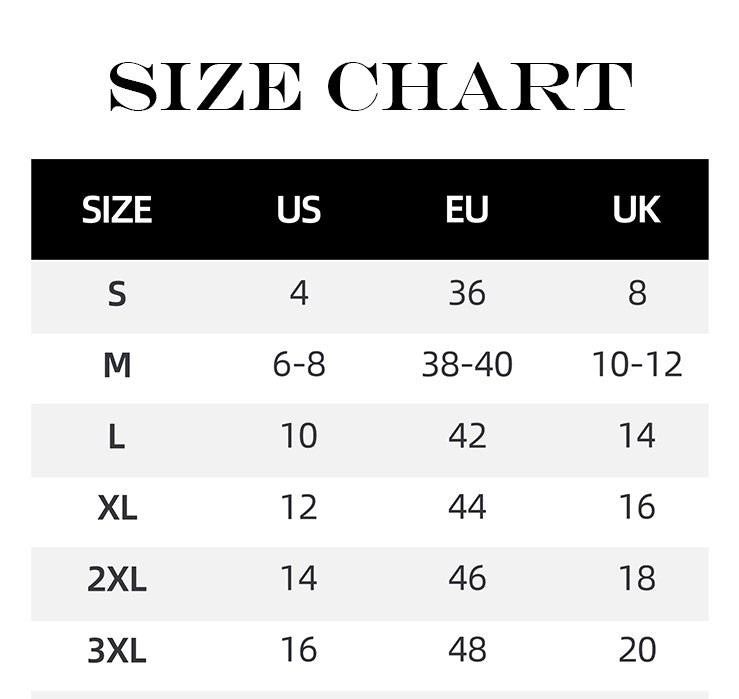
Task: Click the 2XL size row label
Action: coord(117,579)
